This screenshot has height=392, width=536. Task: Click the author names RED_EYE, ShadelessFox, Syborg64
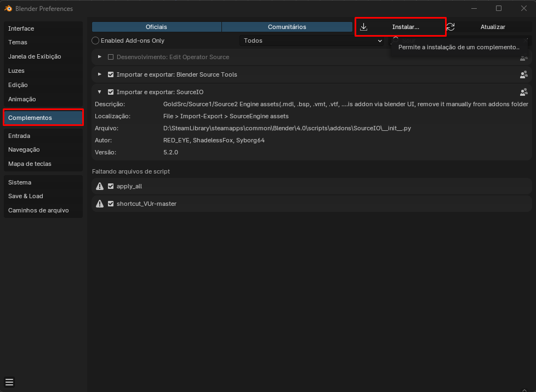pos(214,140)
